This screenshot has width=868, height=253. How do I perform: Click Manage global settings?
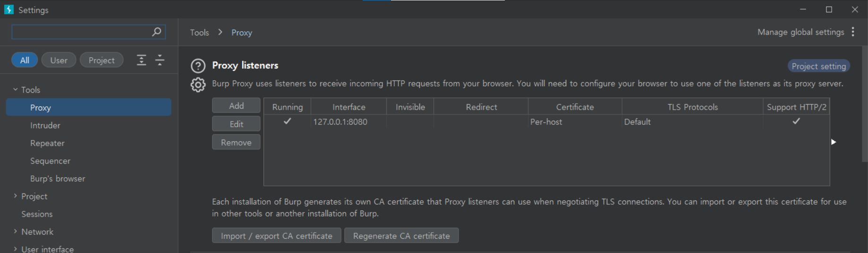pos(800,32)
